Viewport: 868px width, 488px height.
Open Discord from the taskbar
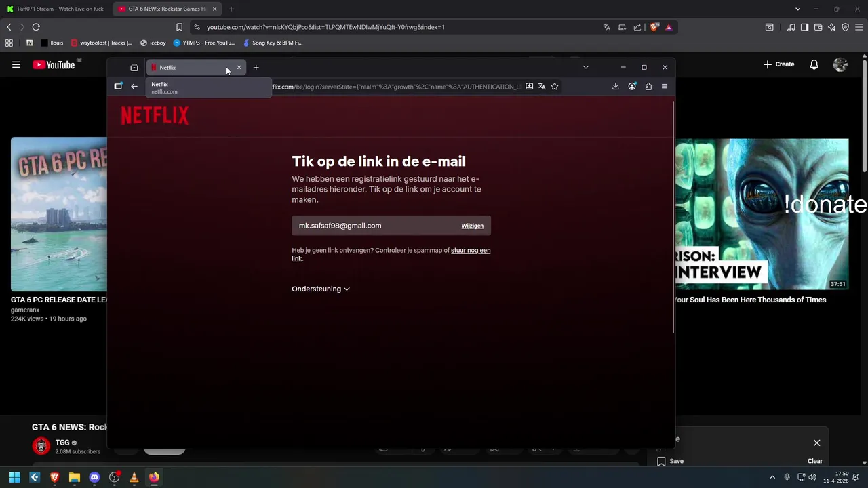[x=94, y=477]
